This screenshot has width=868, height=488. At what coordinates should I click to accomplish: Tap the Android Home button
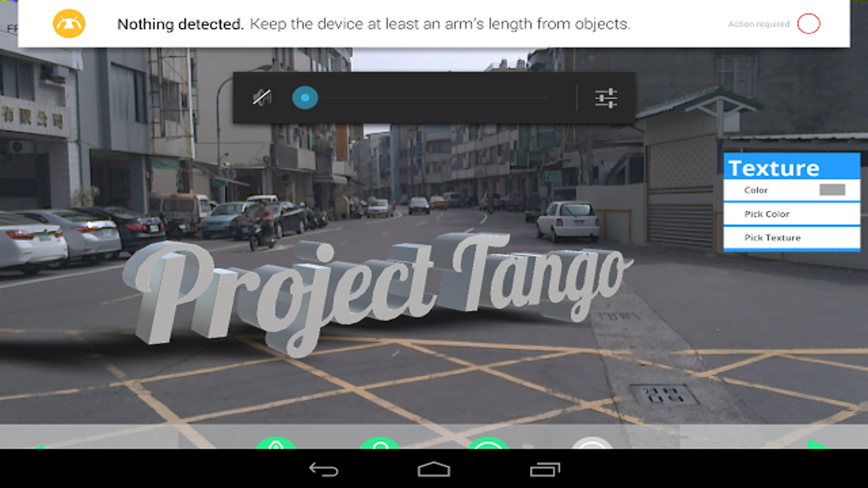433,468
